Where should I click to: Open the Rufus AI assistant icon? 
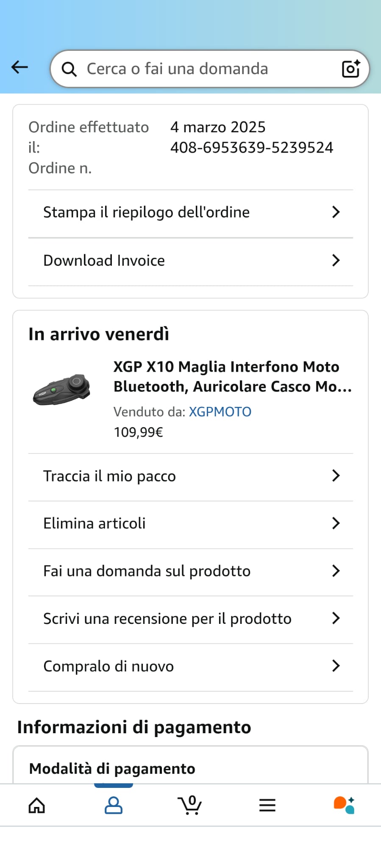click(x=344, y=805)
